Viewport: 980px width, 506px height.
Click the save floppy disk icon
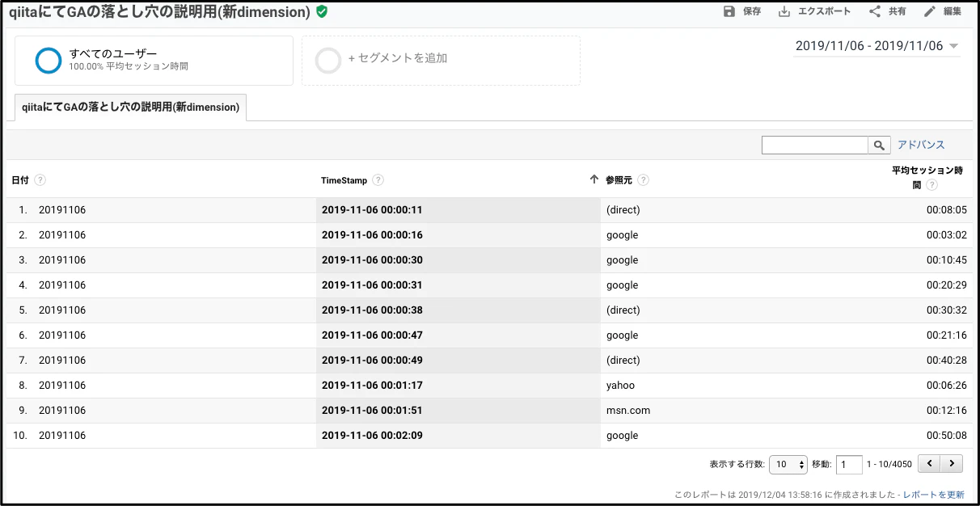(729, 11)
